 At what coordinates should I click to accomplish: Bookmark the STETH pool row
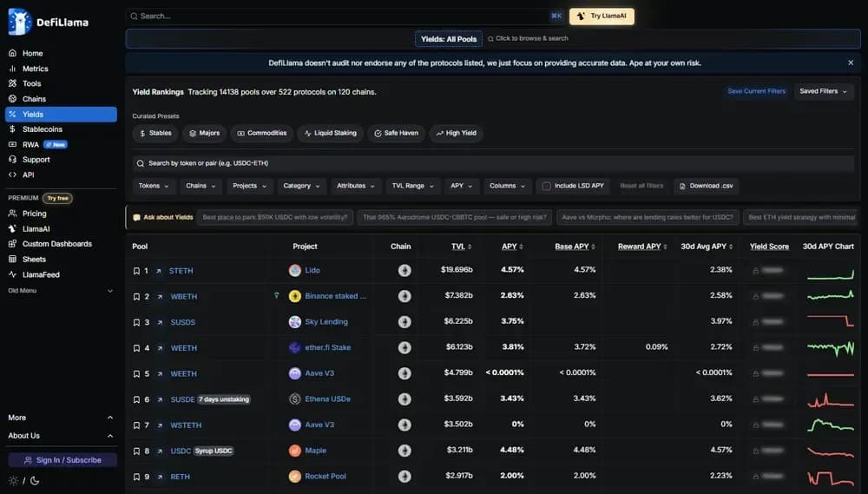[x=136, y=271]
